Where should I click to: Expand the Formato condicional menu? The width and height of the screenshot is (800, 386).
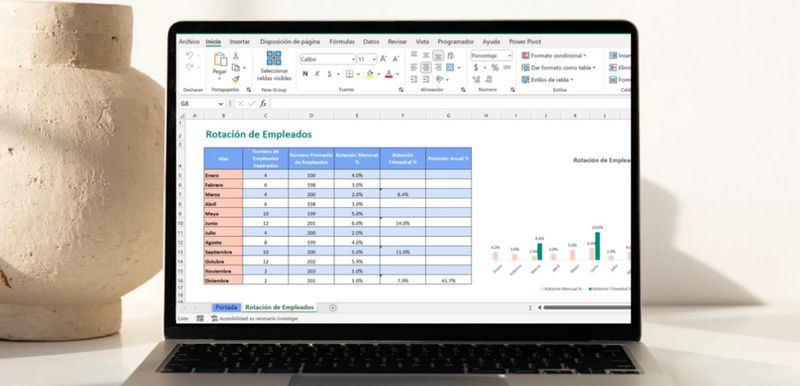tap(554, 55)
